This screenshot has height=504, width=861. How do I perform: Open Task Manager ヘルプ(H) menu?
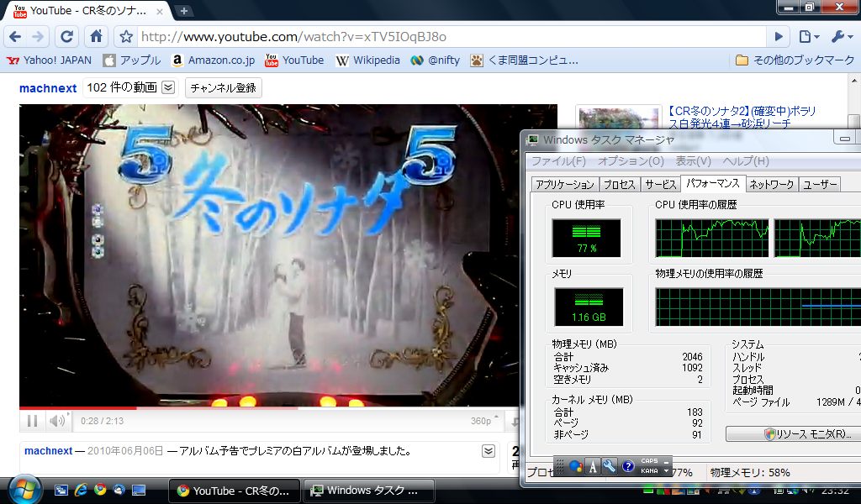746,161
